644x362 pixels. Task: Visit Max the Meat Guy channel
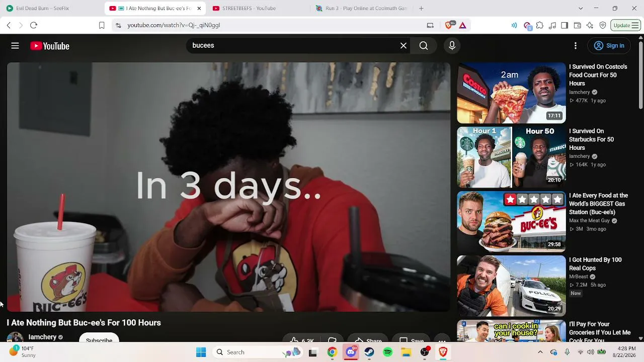click(x=590, y=221)
